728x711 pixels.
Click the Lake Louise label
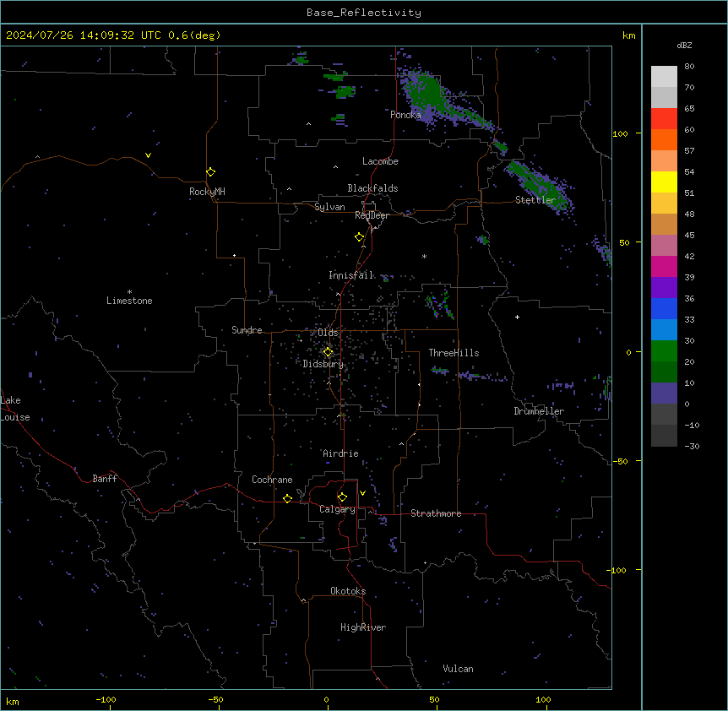coord(15,409)
